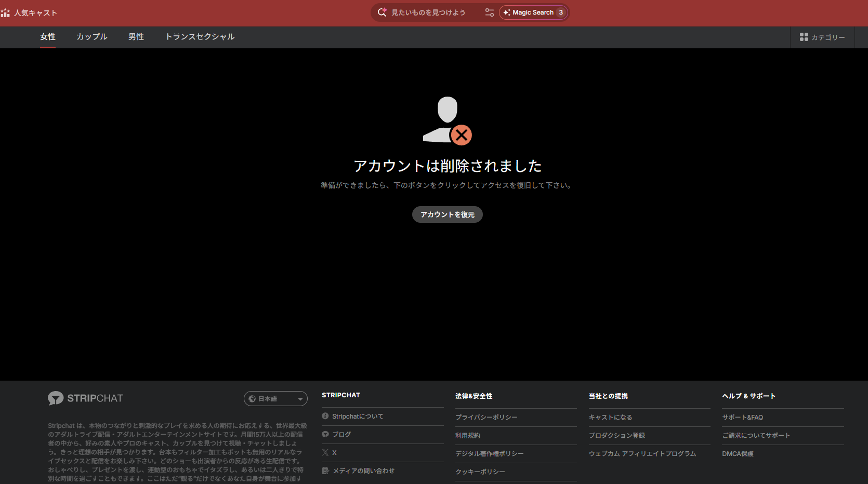This screenshot has width=868, height=484.
Task: Click the アカウントは削除されました heading
Action: click(x=448, y=166)
